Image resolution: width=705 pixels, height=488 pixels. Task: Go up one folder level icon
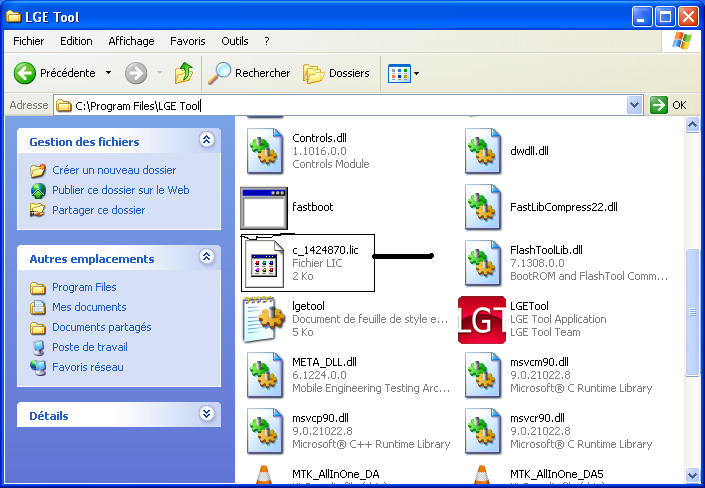click(184, 73)
